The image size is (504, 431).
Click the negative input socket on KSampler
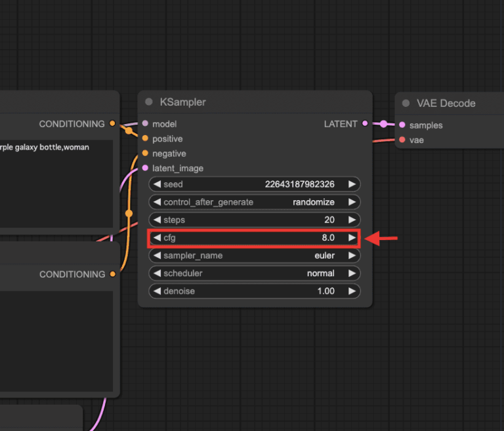pyautogui.click(x=145, y=154)
